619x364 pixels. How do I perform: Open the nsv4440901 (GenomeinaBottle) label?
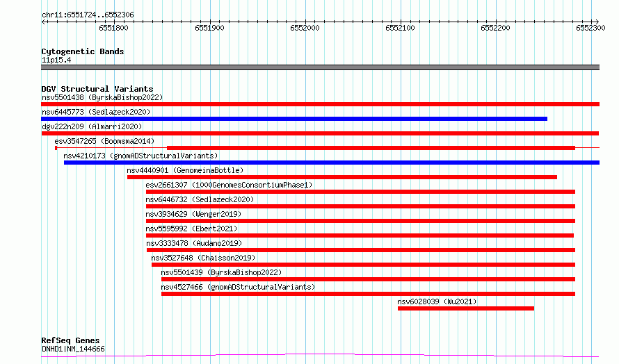click(x=185, y=170)
